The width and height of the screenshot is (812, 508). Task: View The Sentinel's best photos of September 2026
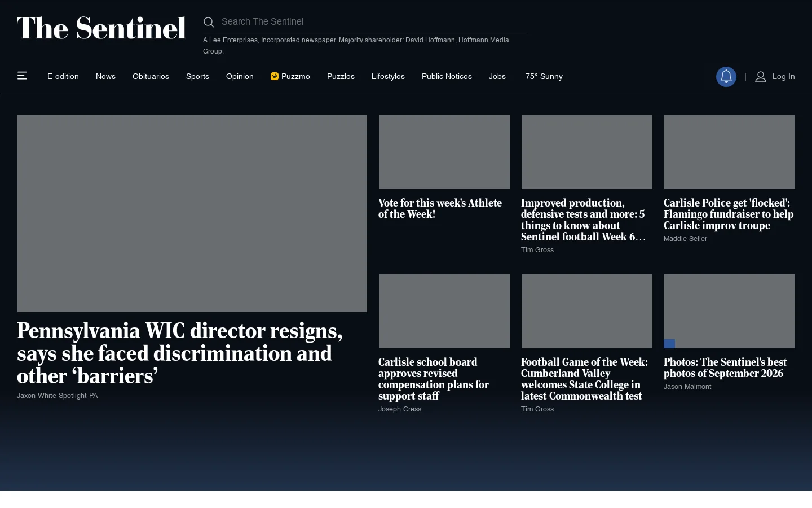pos(725,367)
